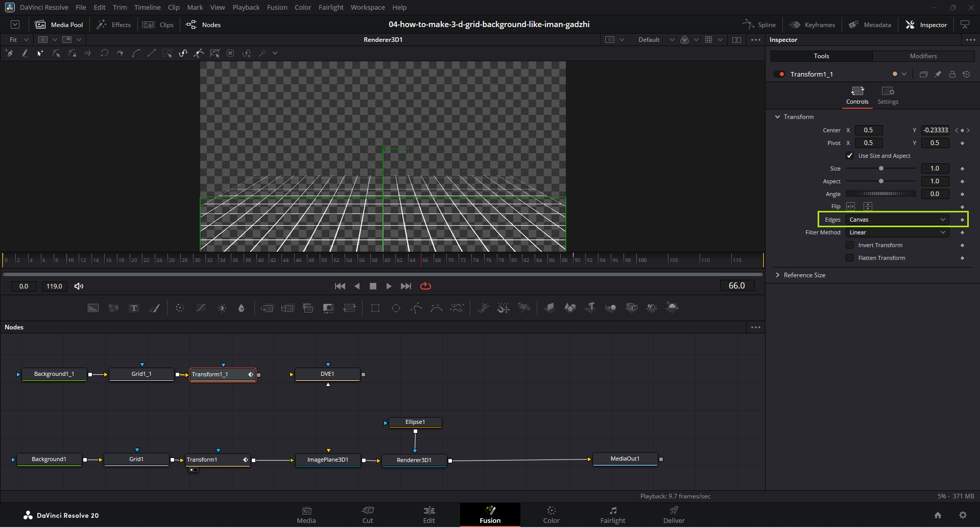The height and width of the screenshot is (528, 980).
Task: Click the Text tool icon in Fusion toolbar
Action: (x=134, y=308)
